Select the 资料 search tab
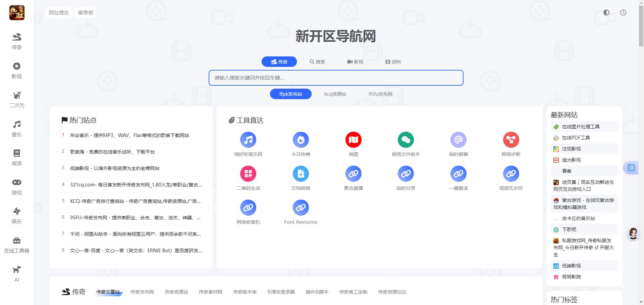 pos(393,62)
